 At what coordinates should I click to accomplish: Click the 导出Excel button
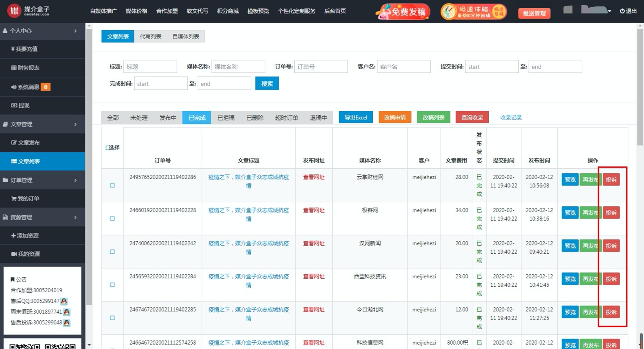(x=356, y=117)
